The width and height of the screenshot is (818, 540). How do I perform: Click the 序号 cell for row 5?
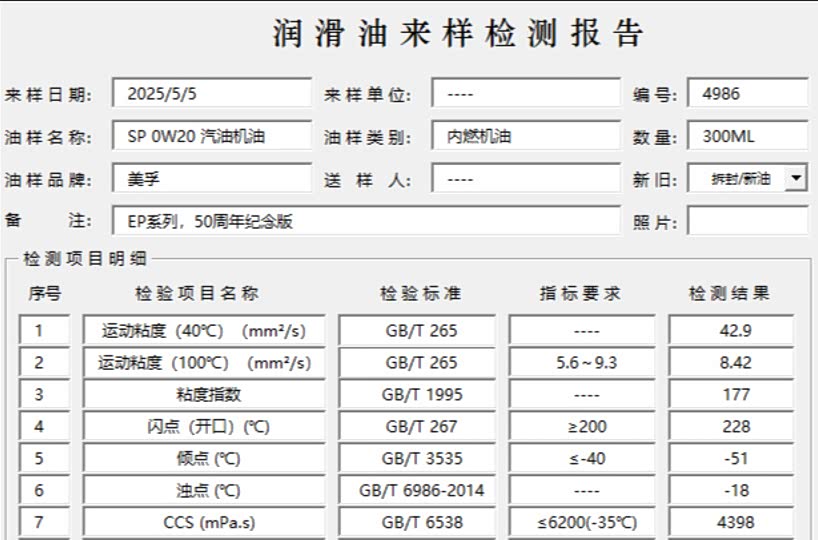pos(40,459)
